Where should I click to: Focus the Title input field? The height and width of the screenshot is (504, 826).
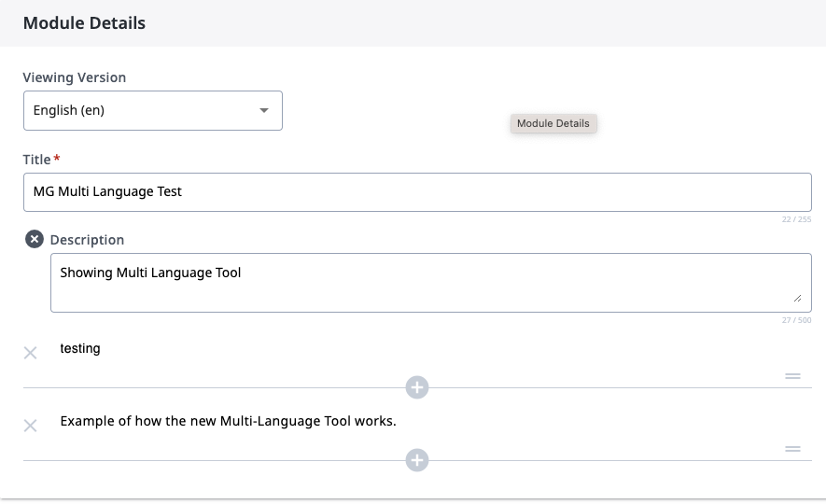click(417, 192)
